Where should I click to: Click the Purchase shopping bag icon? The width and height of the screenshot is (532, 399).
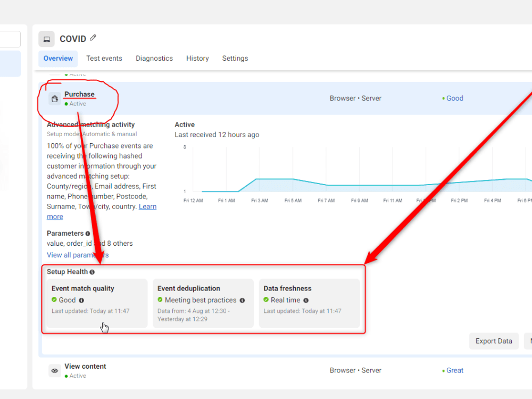click(x=55, y=99)
